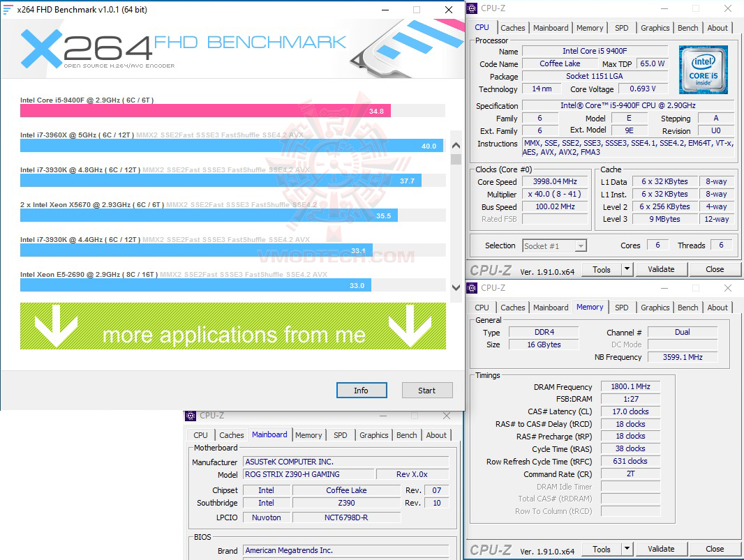The image size is (744, 560).
Task: Click the Intel Core i5 logo badge
Action: click(704, 70)
